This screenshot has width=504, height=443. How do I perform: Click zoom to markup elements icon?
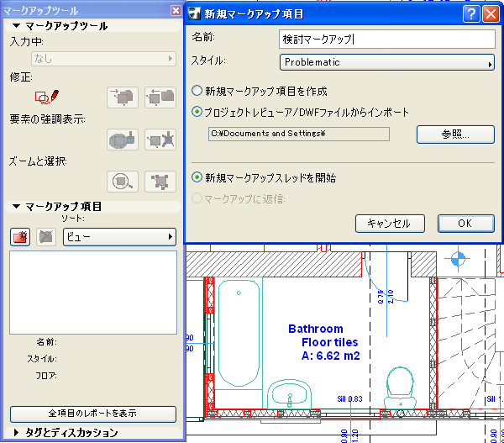123,182
